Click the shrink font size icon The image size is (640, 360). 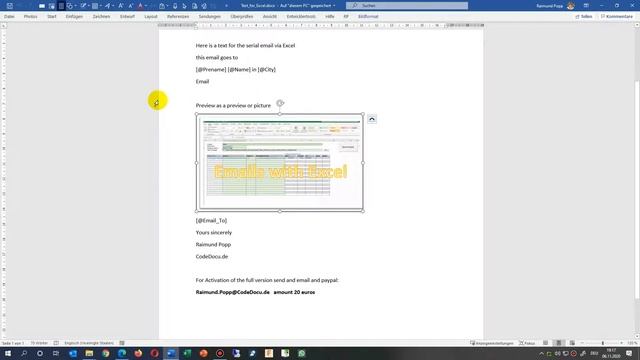131,6
